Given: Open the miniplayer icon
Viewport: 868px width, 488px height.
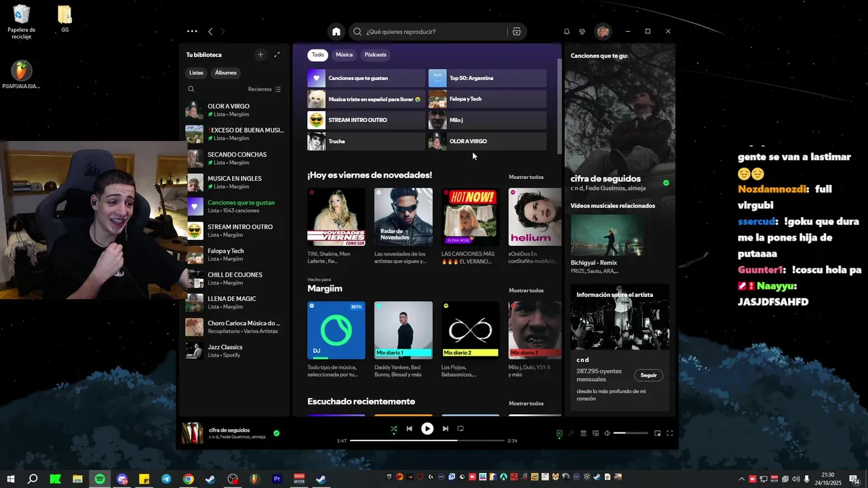Looking at the screenshot, I should [658, 433].
